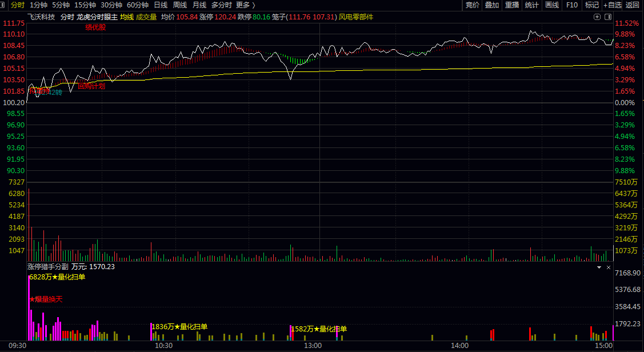Activate the 画线 drawing tool button
This screenshot has width=644, height=352.
tap(551, 5)
